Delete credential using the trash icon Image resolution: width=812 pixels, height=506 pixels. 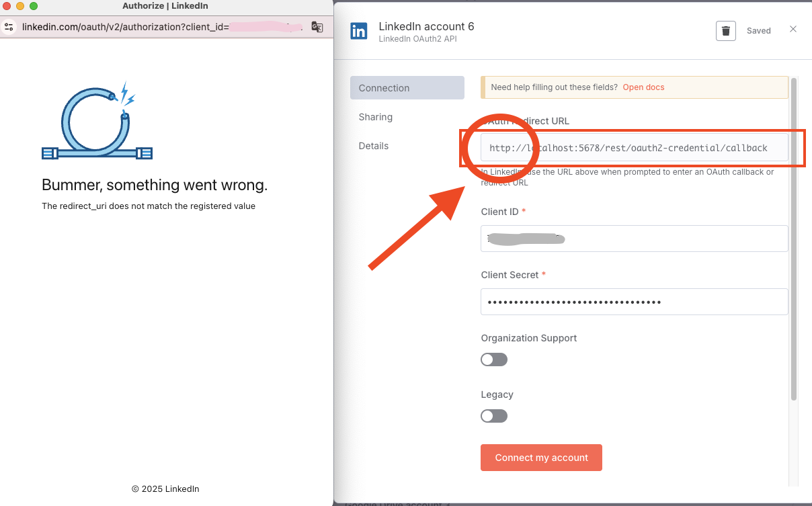(x=726, y=31)
